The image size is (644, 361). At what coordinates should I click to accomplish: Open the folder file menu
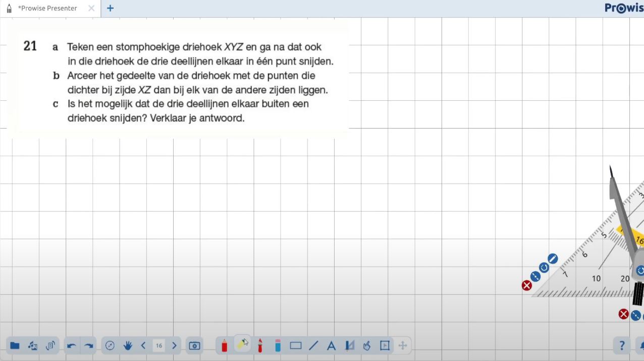coord(15,345)
